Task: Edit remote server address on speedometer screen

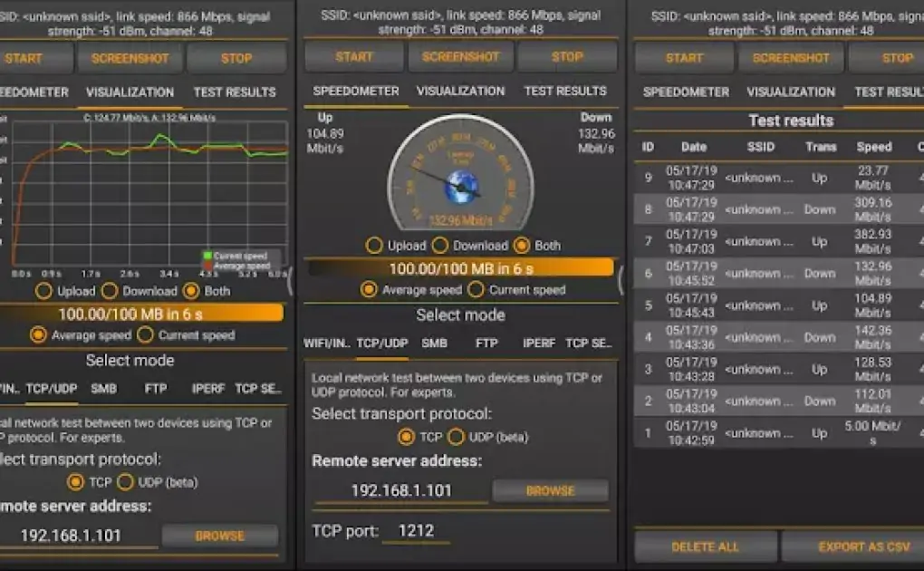Action: coord(401,490)
